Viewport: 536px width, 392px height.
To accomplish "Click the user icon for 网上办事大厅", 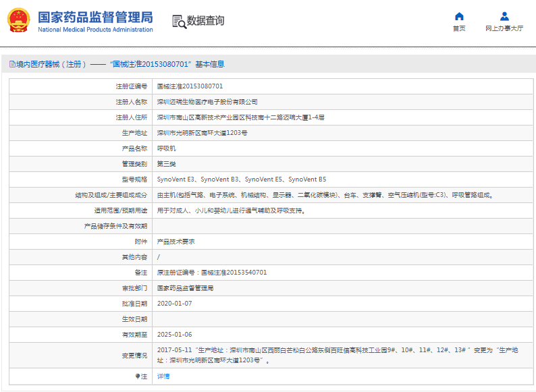I will (x=504, y=16).
